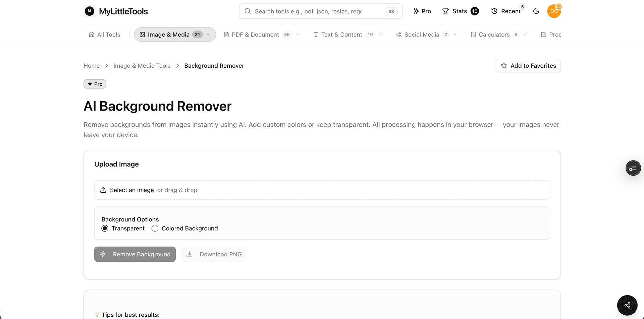The image size is (644, 319).
Task: Click the Pro badge above the title
Action: tap(95, 84)
